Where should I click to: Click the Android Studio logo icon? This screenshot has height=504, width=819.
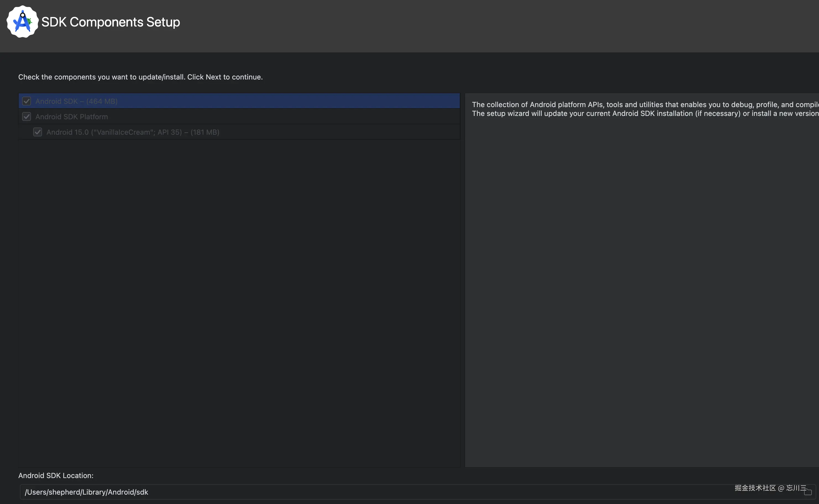(x=22, y=22)
